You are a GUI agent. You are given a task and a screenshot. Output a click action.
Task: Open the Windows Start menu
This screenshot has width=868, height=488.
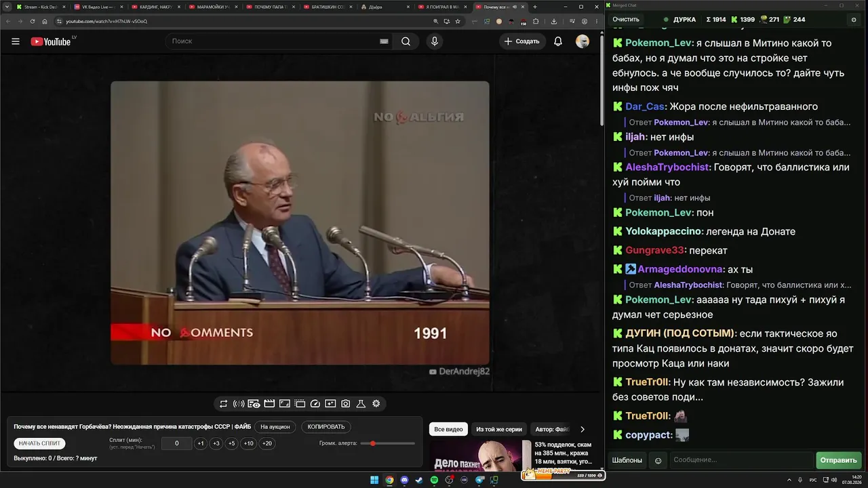pos(374,481)
